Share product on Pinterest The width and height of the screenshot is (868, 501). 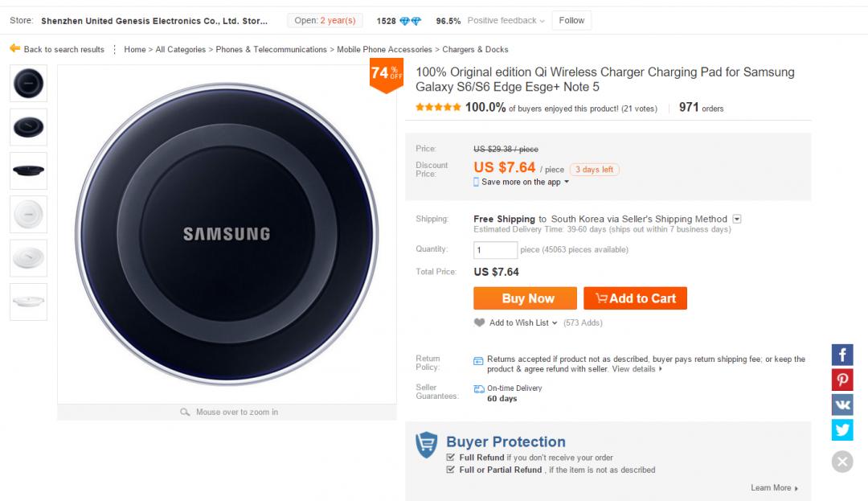pos(841,380)
